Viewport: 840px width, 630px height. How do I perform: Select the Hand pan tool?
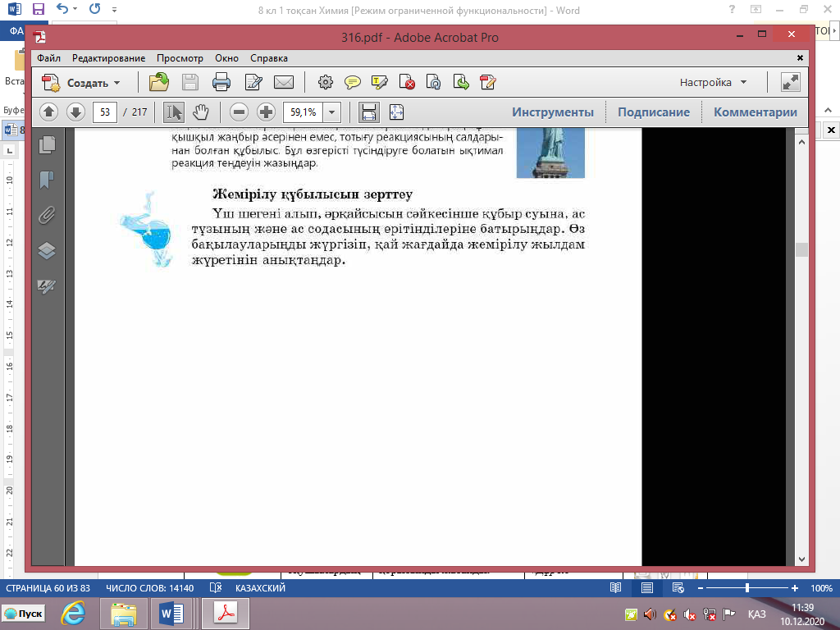pos(201,112)
